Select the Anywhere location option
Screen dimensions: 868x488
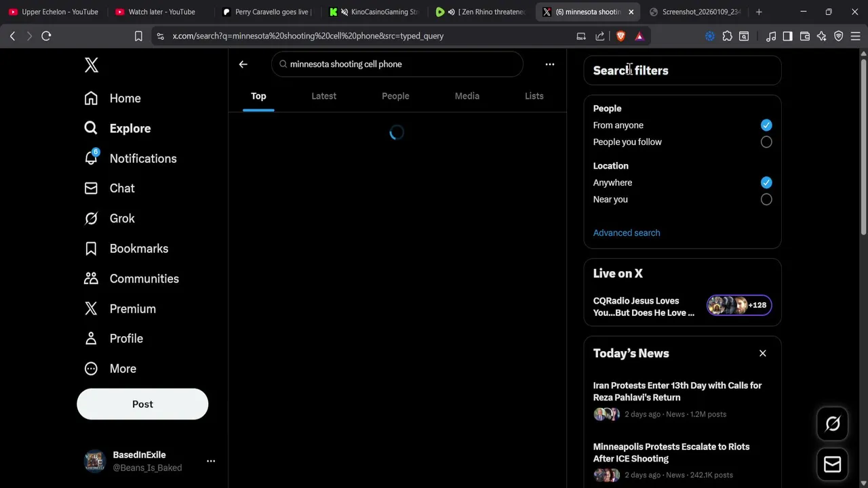tap(766, 182)
